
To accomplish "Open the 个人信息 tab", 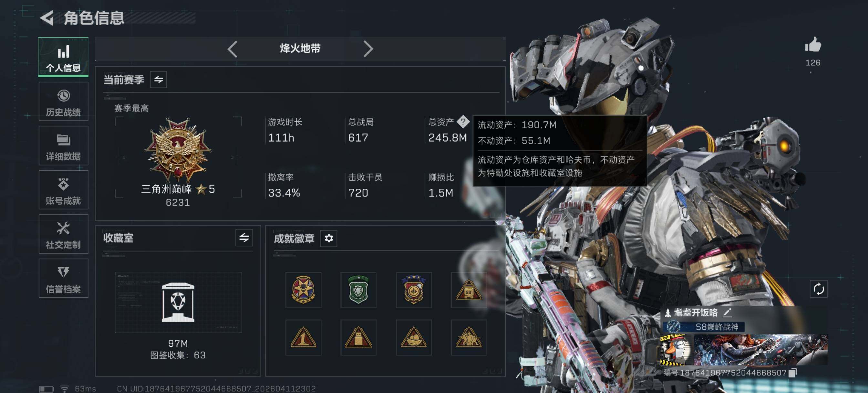I will [x=63, y=57].
